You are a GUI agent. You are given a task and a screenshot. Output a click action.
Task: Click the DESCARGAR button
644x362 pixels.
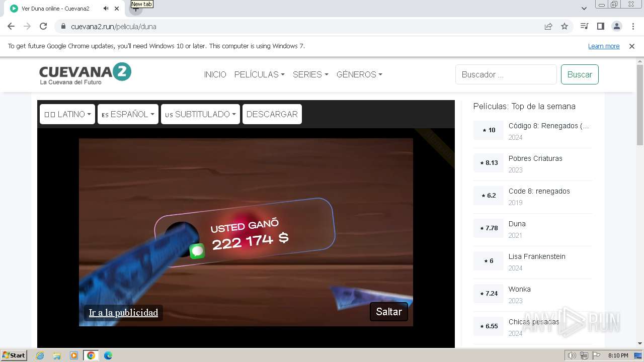(x=272, y=114)
